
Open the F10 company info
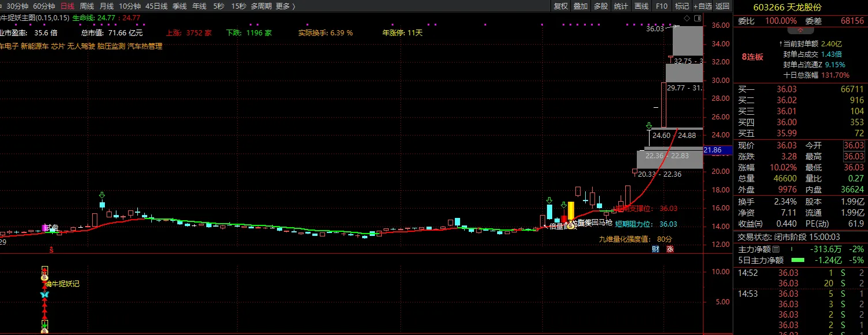click(661, 6)
